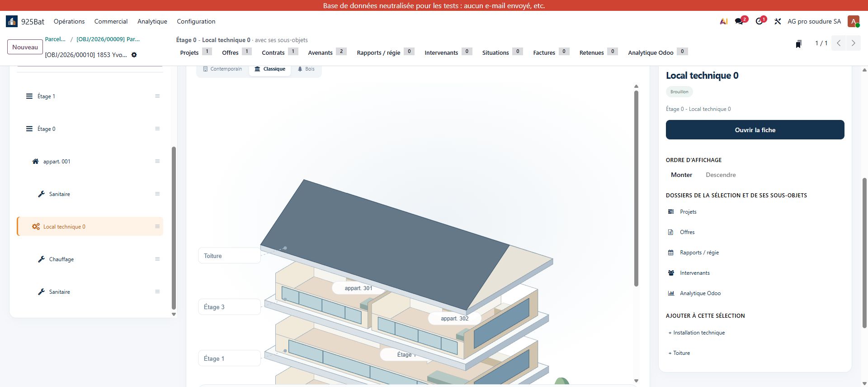Click the tree panel vertical scrollbar
This screenshot has width=868, height=387.
tap(174, 228)
